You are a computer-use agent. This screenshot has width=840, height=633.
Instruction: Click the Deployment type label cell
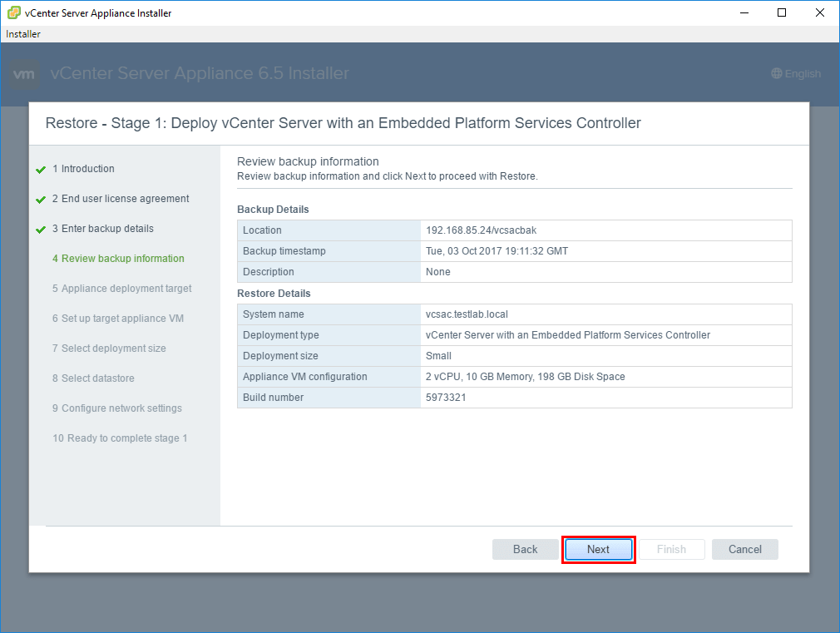point(329,335)
